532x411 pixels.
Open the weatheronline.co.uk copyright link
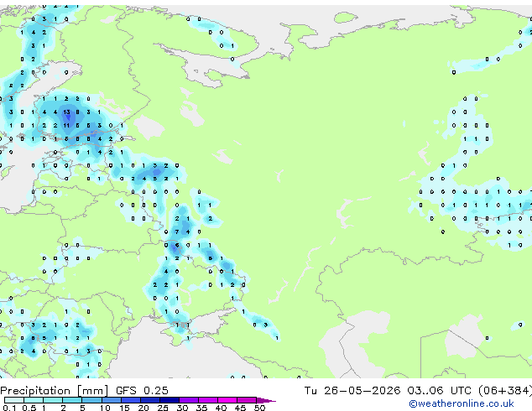click(462, 403)
